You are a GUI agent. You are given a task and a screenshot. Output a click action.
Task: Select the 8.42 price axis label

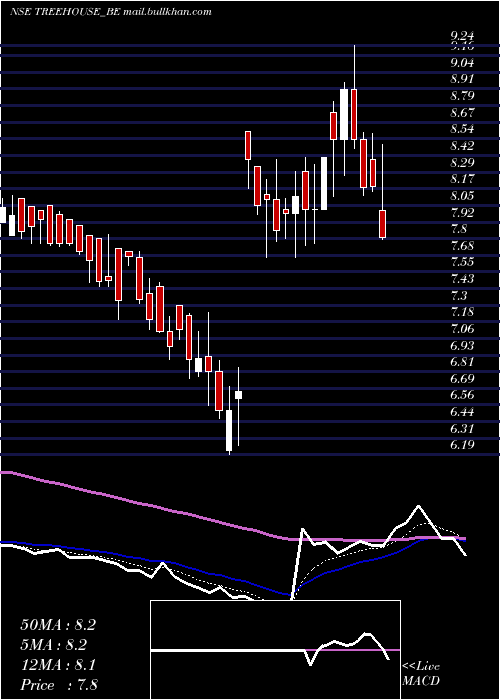point(462,146)
